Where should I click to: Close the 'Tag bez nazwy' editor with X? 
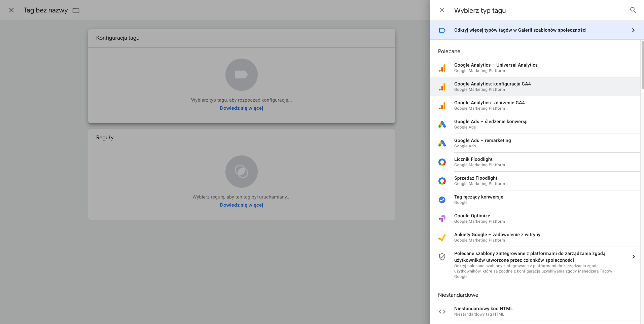pyautogui.click(x=11, y=10)
